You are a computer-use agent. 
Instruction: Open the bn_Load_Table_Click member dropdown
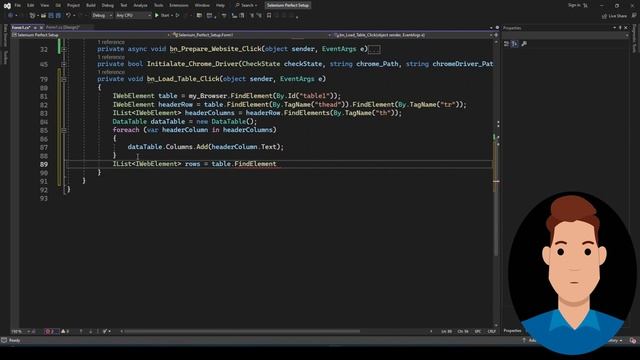pyautogui.click(x=412, y=35)
